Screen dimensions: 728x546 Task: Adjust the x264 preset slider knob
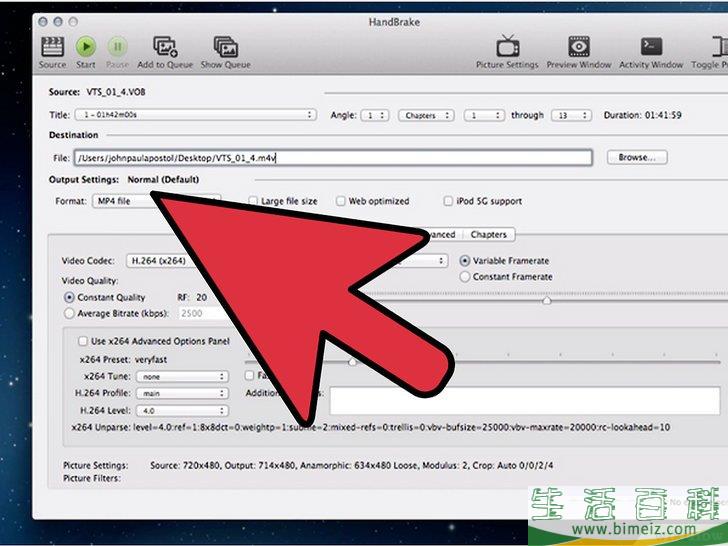pyautogui.click(x=353, y=361)
